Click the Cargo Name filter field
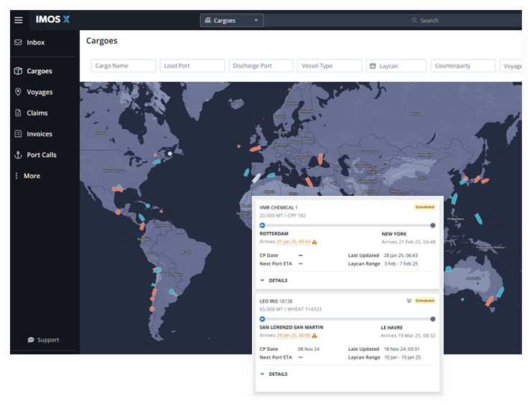The image size is (532, 406). 123,66
